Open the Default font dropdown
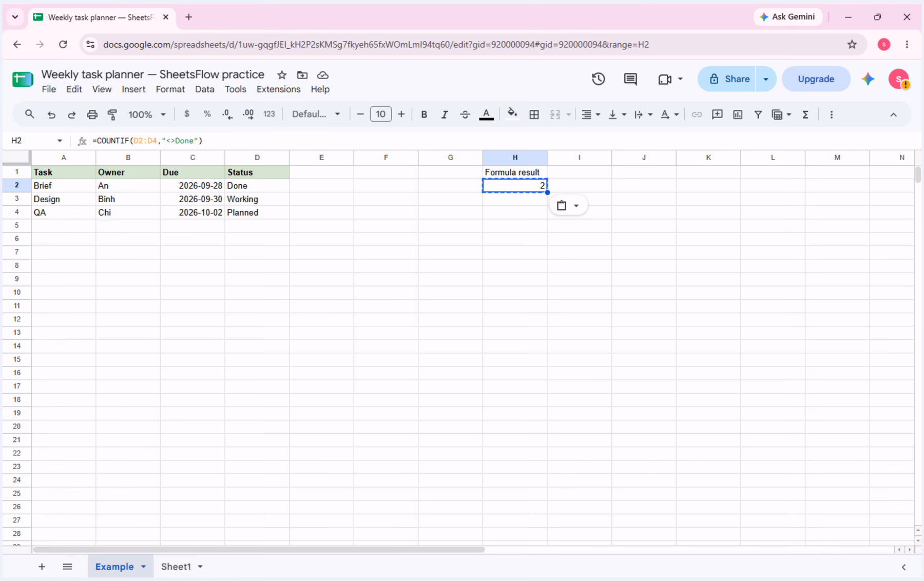Viewport: 924px width, 581px height. coord(316,114)
